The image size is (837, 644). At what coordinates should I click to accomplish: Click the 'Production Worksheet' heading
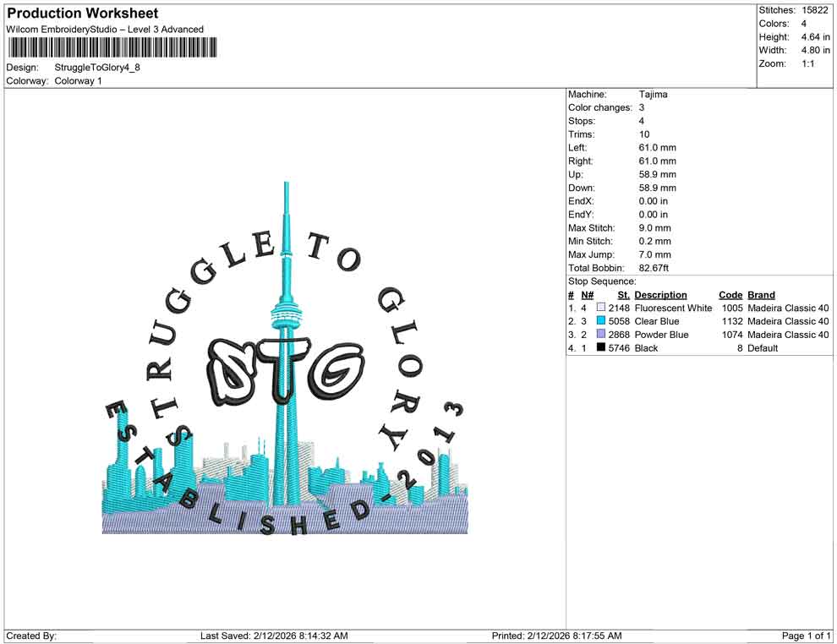click(83, 13)
